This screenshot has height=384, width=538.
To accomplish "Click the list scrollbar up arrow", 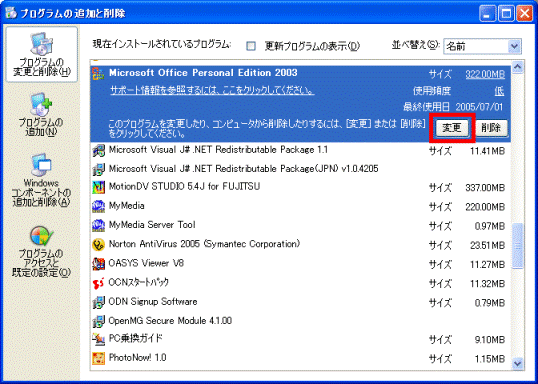I will coord(517,67).
